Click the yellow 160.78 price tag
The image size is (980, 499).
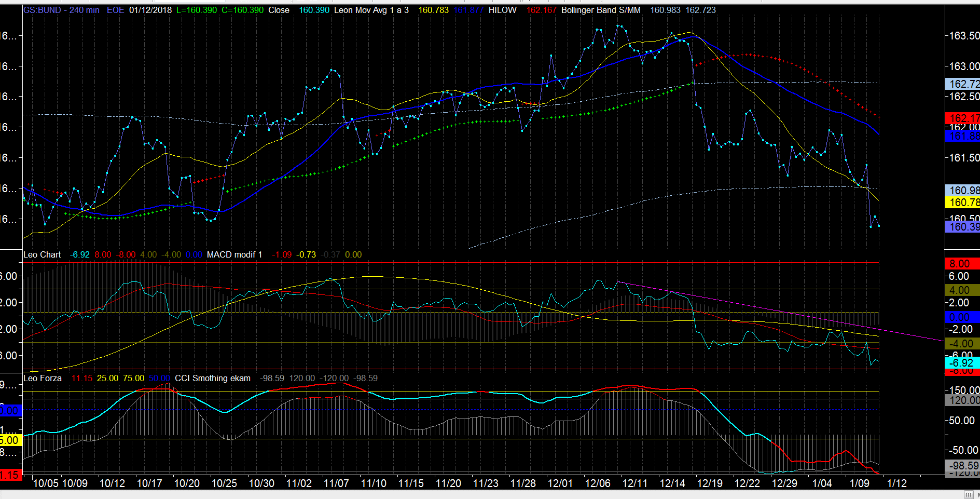tap(962, 203)
